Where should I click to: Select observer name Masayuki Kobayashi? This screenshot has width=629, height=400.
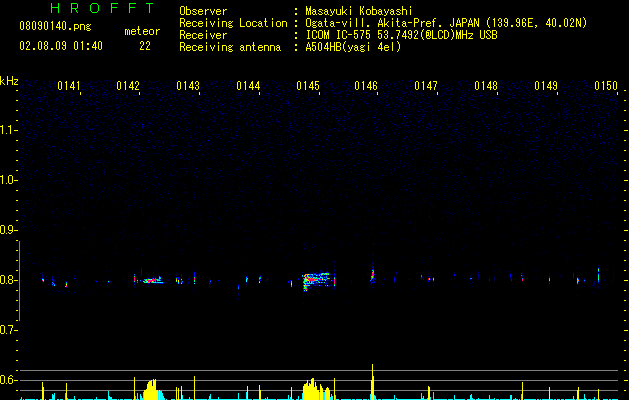(x=359, y=11)
